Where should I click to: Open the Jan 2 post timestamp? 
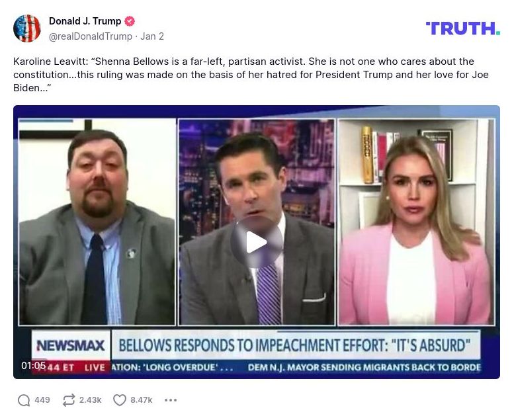pyautogui.click(x=152, y=36)
